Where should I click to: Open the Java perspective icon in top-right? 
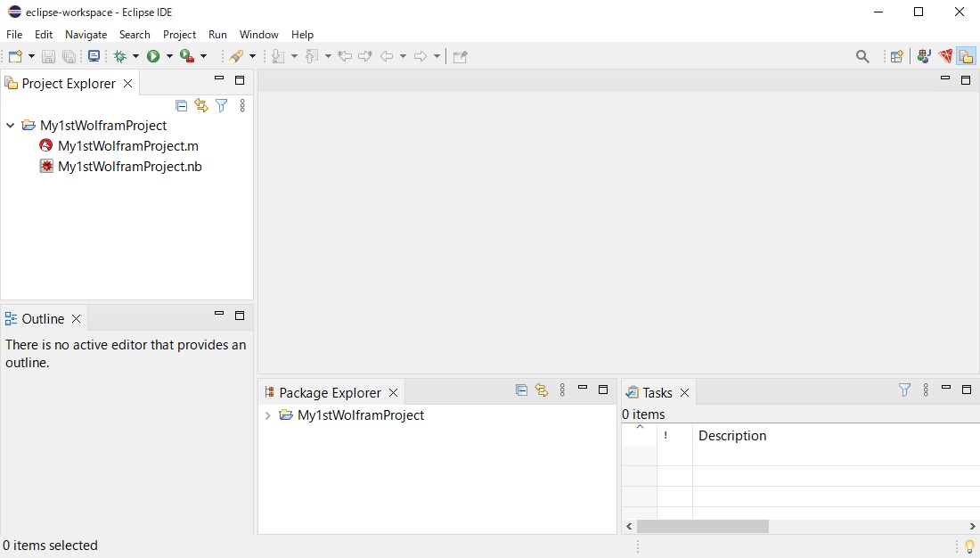click(x=923, y=56)
